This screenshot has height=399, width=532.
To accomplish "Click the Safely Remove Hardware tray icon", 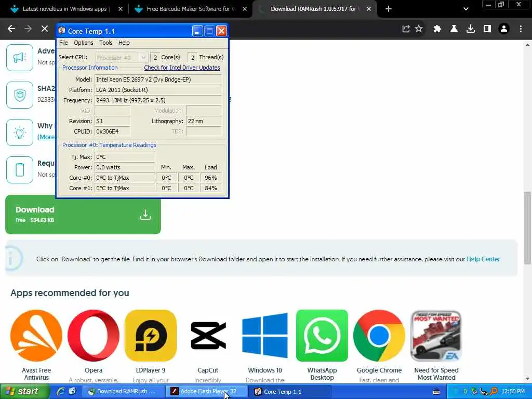I will coord(475,392).
